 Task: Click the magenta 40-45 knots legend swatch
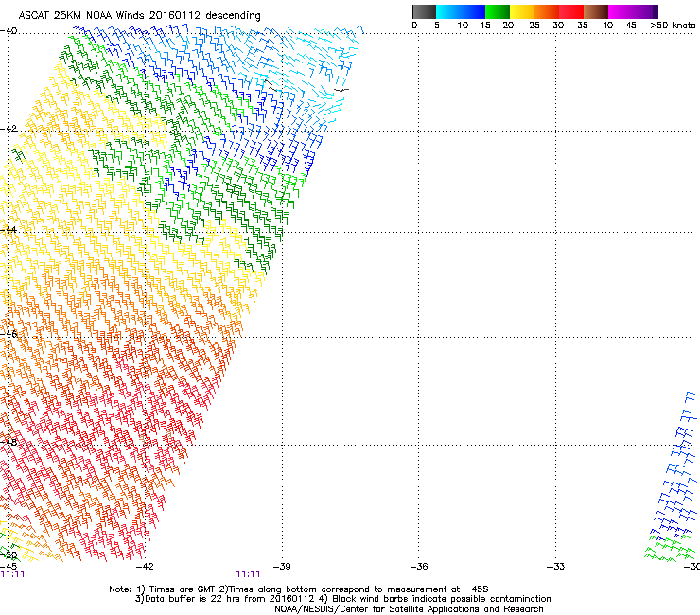pos(621,11)
